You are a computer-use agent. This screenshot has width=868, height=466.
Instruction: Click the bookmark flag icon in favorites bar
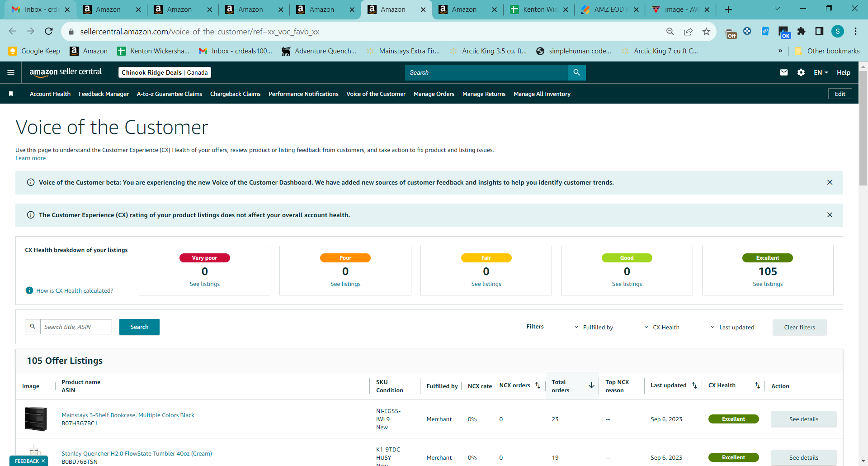pos(11,94)
